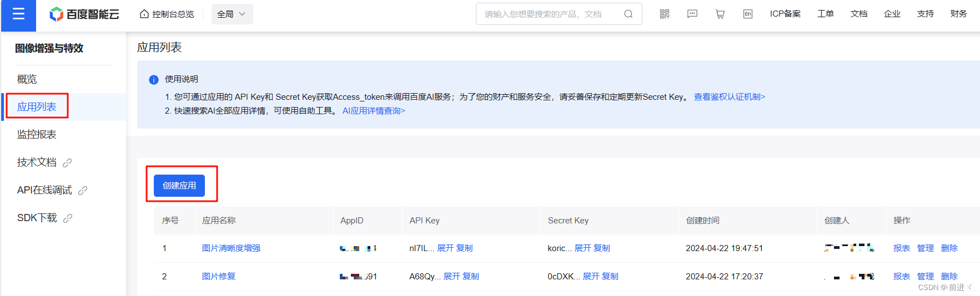Open the message chat icon
Screen dimensions: 980x296
click(x=692, y=14)
